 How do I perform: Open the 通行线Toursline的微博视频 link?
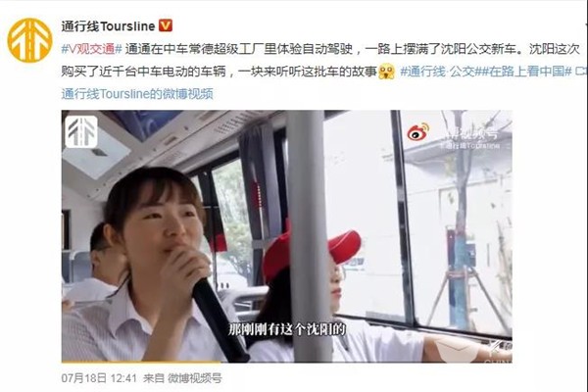pos(137,93)
